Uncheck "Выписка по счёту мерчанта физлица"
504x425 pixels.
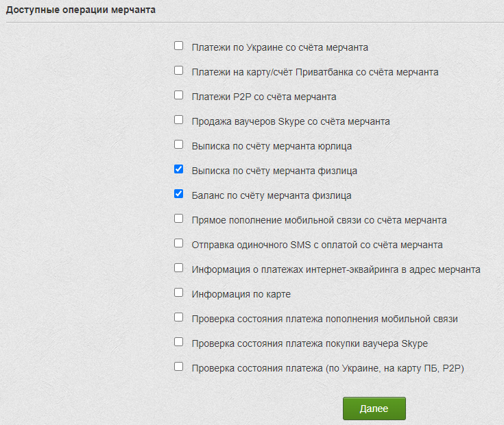(x=179, y=169)
